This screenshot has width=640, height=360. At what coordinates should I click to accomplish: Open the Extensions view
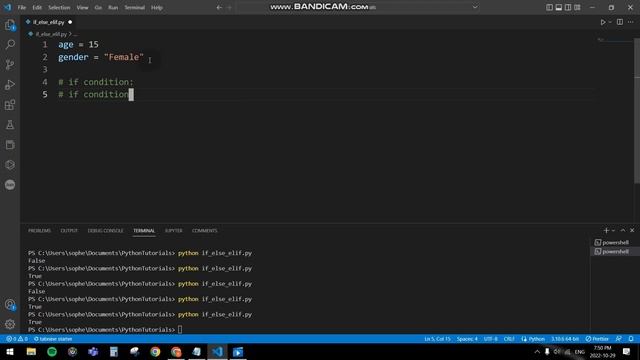coord(10,104)
